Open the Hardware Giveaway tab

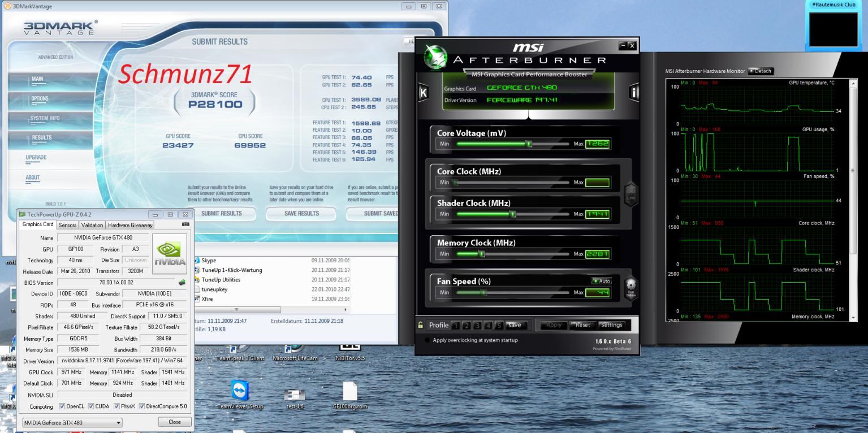point(131,224)
